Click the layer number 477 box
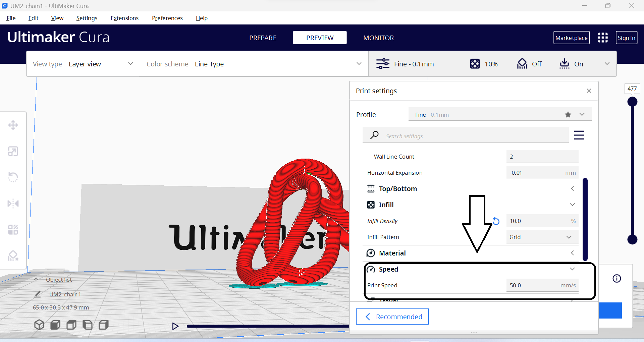 632,89
